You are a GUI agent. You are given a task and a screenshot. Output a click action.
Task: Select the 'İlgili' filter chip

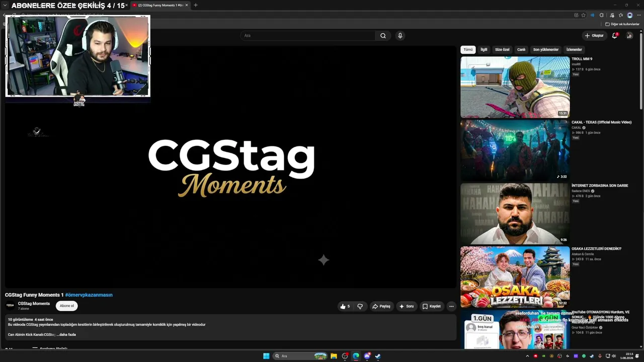(x=484, y=50)
